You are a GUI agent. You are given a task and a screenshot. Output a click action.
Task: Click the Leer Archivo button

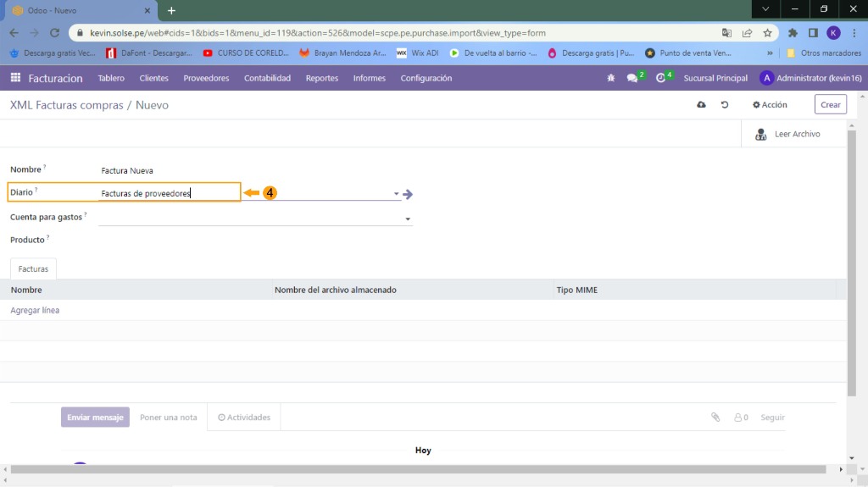(x=787, y=134)
